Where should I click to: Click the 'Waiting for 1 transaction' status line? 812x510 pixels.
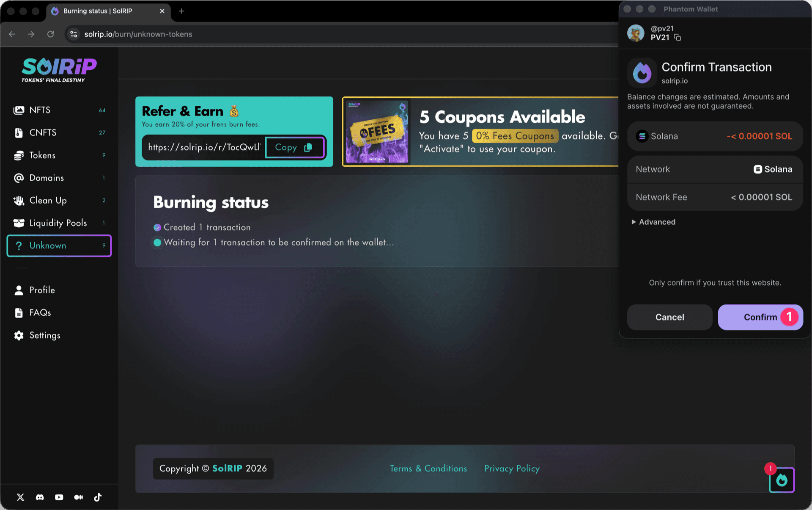(274, 243)
